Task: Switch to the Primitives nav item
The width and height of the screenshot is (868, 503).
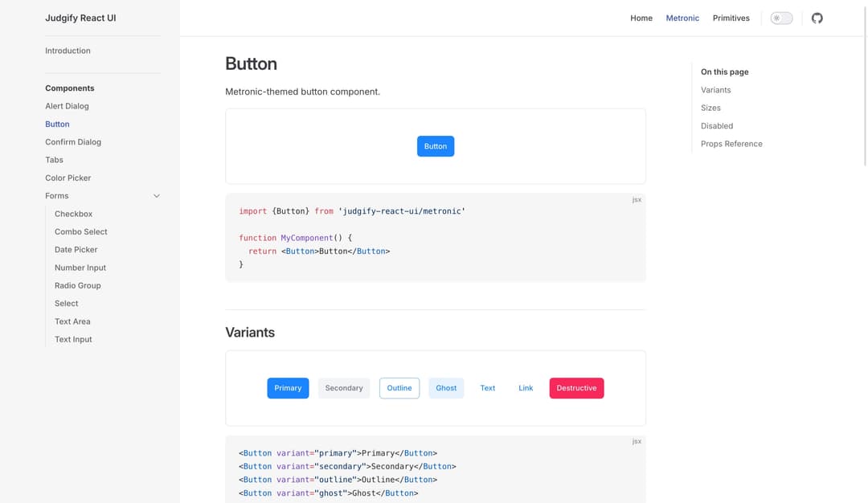Action: [x=731, y=18]
